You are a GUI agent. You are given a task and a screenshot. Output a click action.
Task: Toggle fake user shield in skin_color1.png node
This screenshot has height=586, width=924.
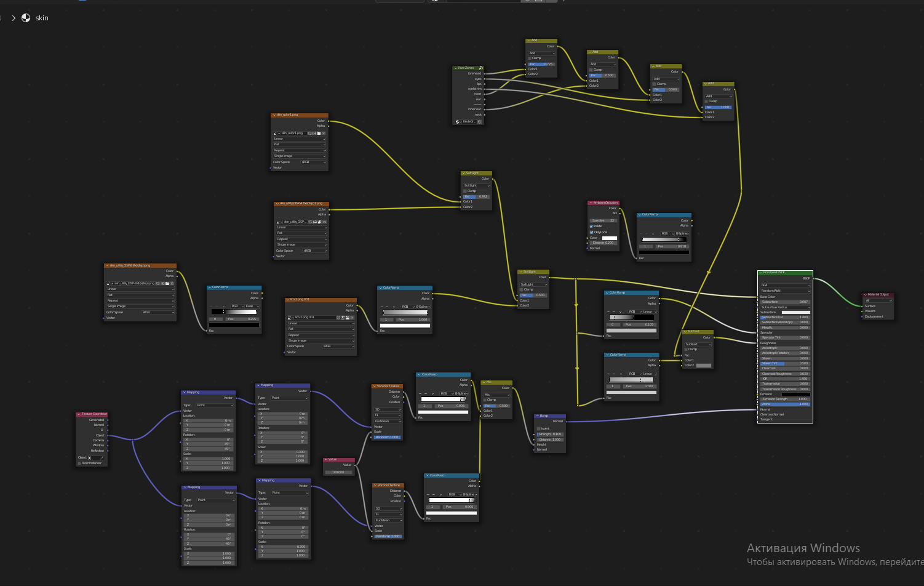point(310,133)
